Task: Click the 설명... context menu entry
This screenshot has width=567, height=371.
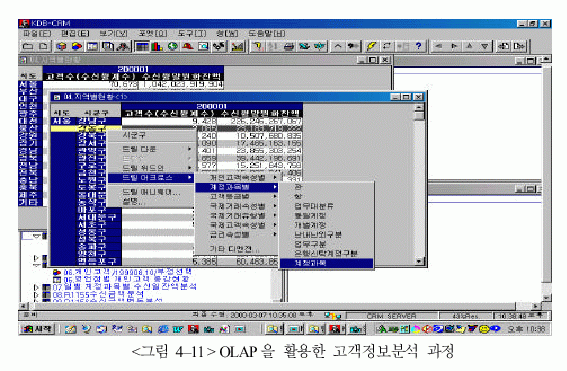Action: point(133,202)
